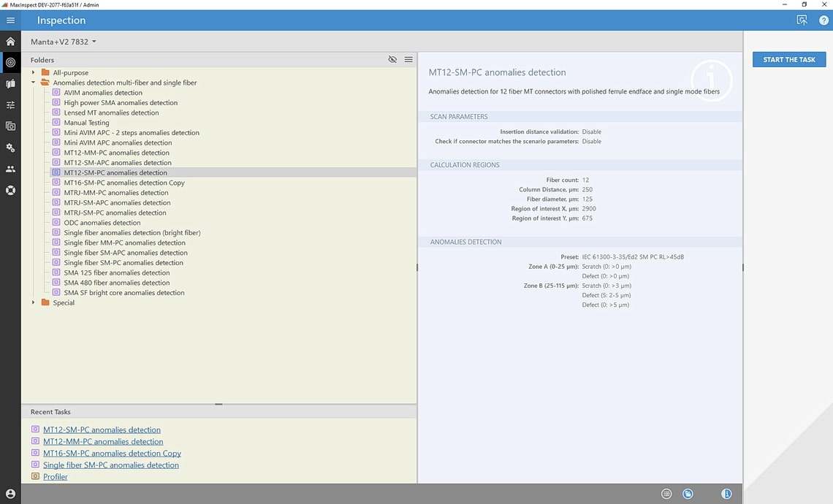Image resolution: width=833 pixels, height=504 pixels.
Task: Open recent task MT16-SM-PC anomalies detection Copy
Action: coord(112,453)
